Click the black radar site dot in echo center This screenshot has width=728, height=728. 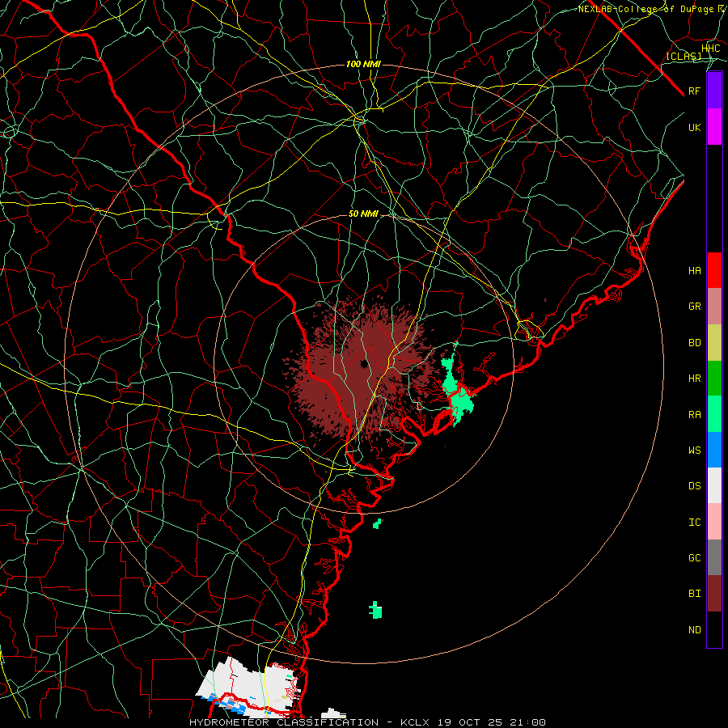point(365,363)
